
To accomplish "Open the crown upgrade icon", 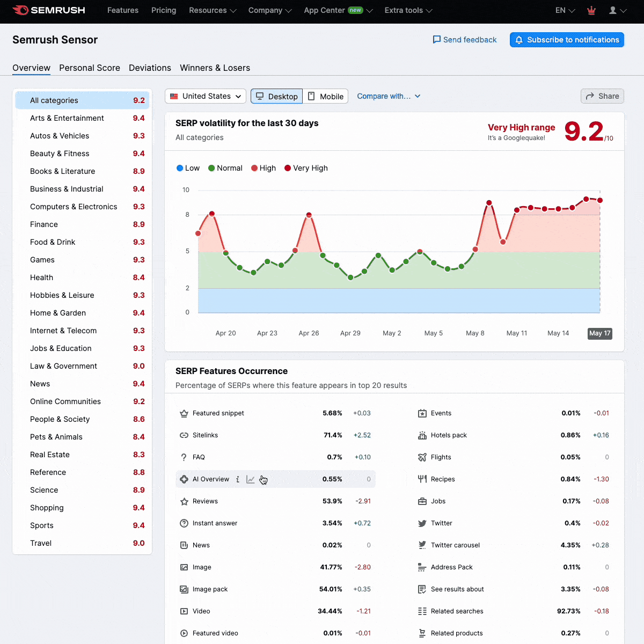I will click(x=591, y=10).
